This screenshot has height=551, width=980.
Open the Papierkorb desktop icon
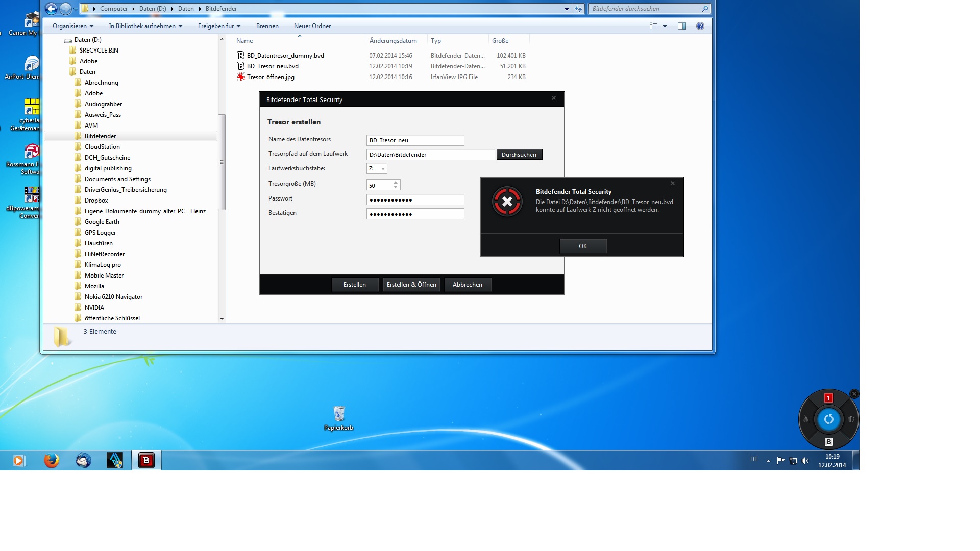pyautogui.click(x=339, y=418)
